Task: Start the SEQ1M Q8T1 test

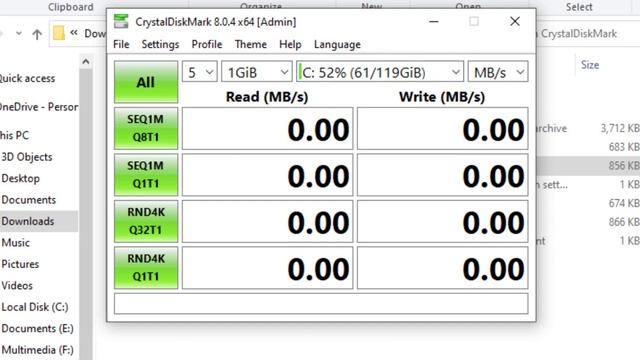Action: click(x=146, y=128)
